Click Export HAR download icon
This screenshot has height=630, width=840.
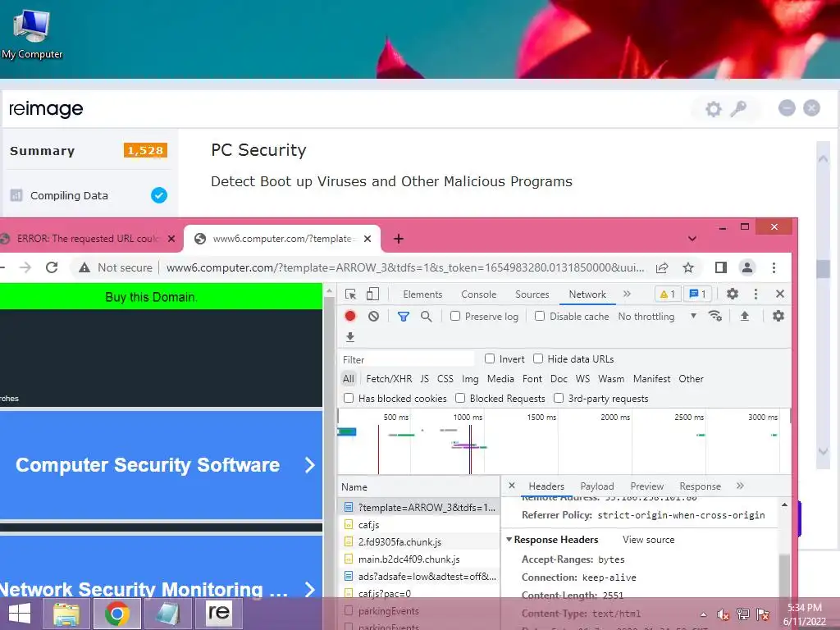pos(350,337)
